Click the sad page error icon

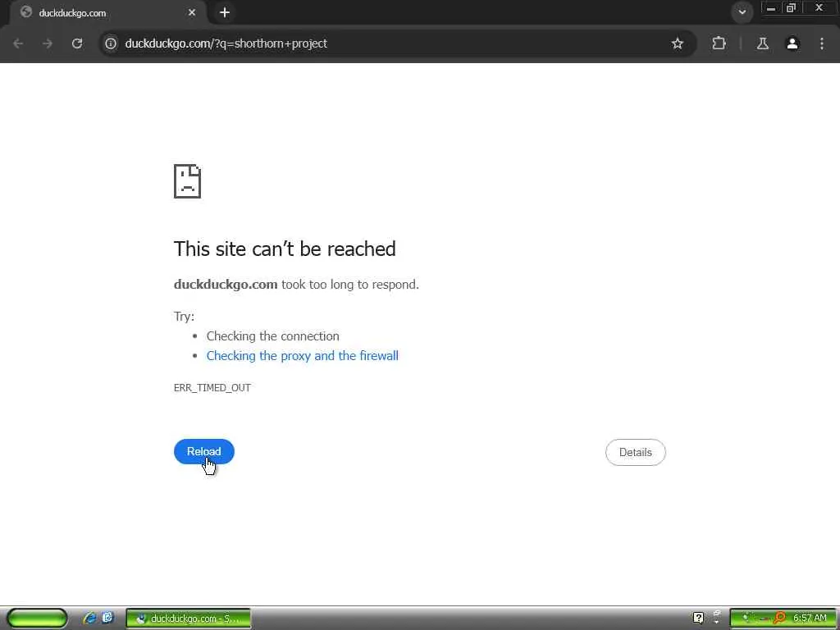pyautogui.click(x=188, y=181)
